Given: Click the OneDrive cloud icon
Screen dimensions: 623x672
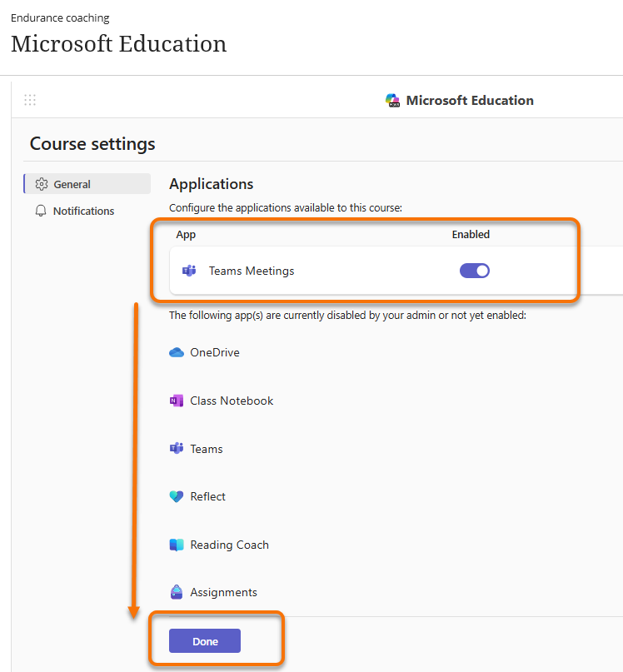Looking at the screenshot, I should pyautogui.click(x=176, y=352).
